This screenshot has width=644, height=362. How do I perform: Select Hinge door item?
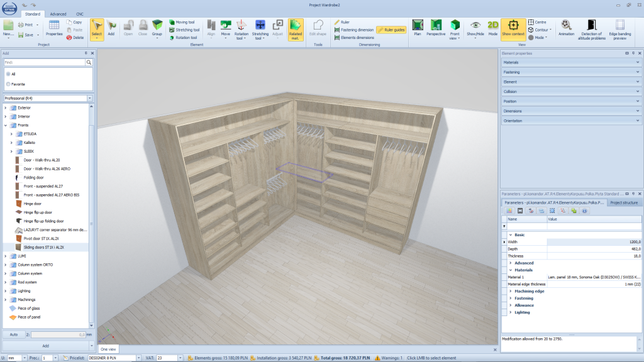pos(32,204)
